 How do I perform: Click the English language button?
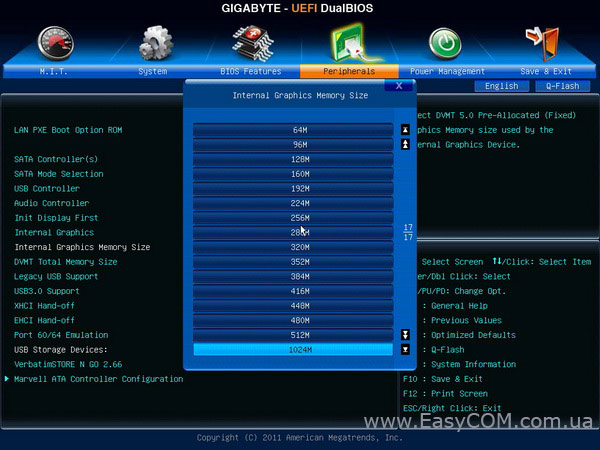tap(502, 86)
